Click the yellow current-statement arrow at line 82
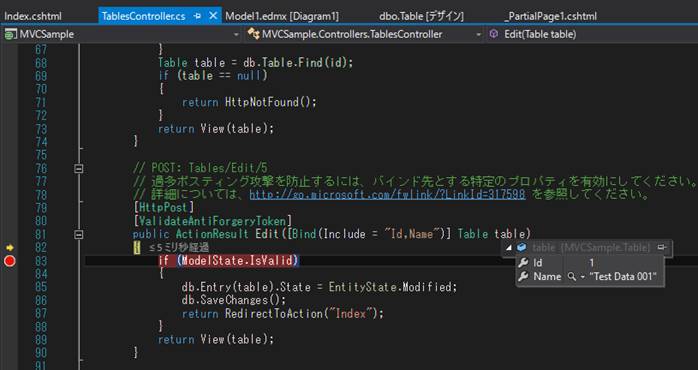 (10, 248)
